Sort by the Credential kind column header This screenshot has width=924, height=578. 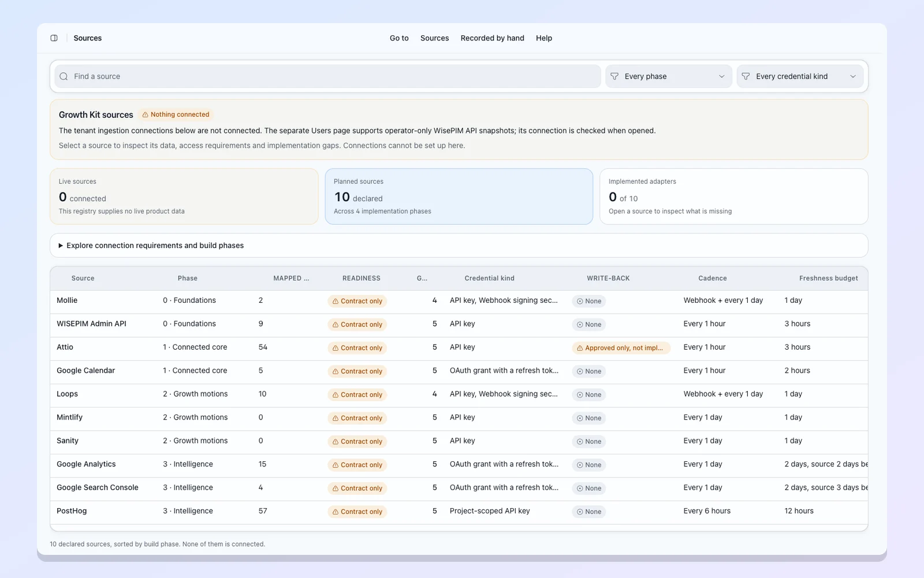pos(490,279)
